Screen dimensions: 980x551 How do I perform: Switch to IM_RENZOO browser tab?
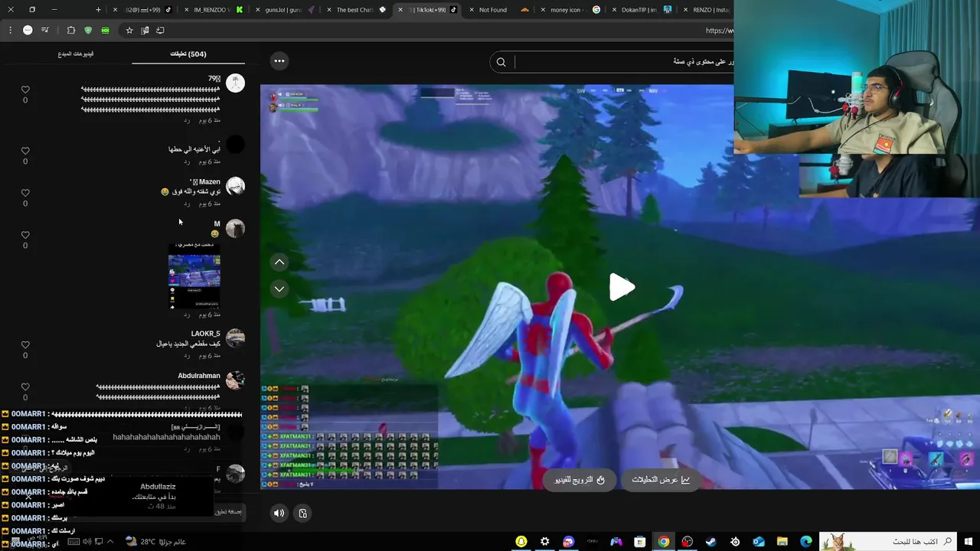point(213,10)
